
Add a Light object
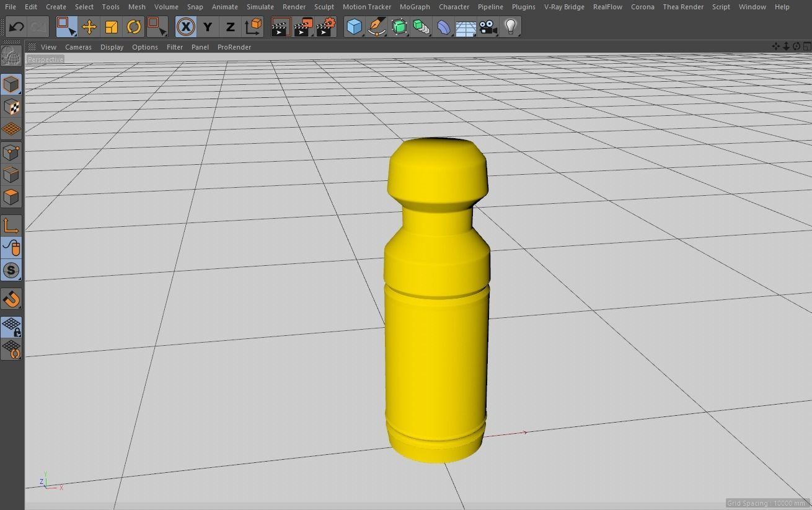pyautogui.click(x=510, y=27)
